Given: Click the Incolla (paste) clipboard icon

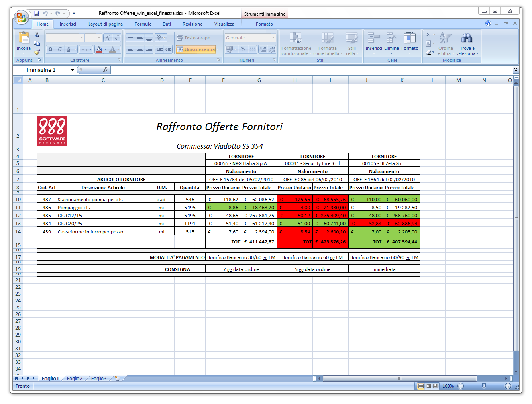Looking at the screenshot, I should click(24, 38).
